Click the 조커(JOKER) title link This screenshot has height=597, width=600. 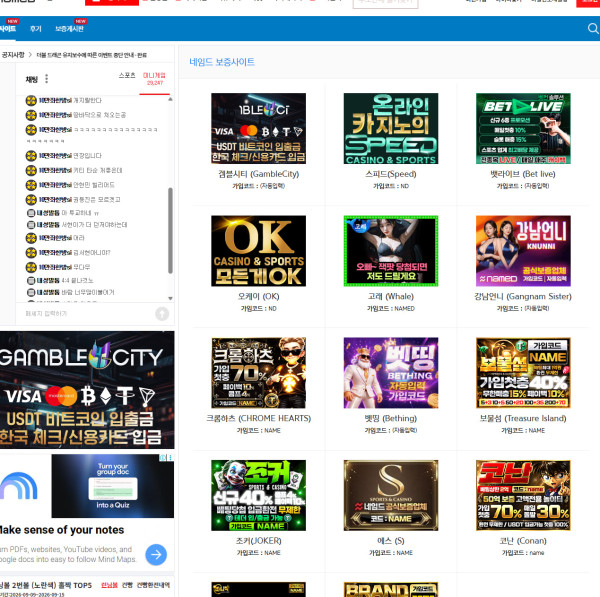(258, 541)
